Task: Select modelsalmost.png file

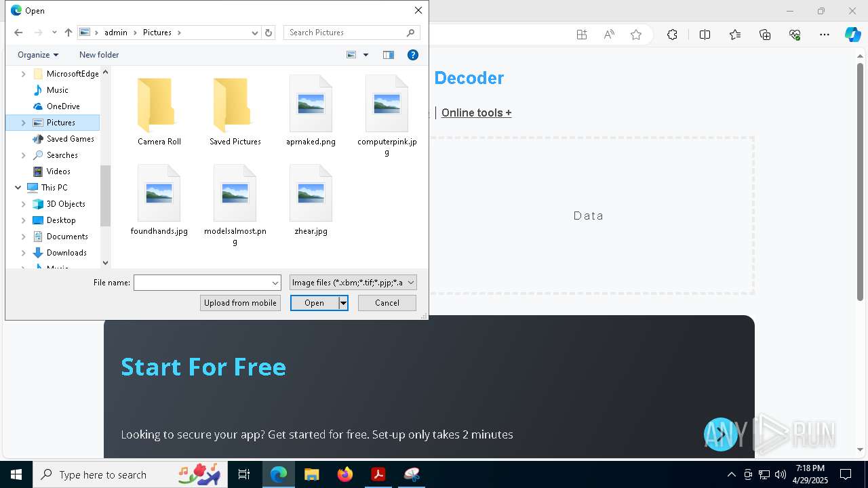Action: click(235, 205)
